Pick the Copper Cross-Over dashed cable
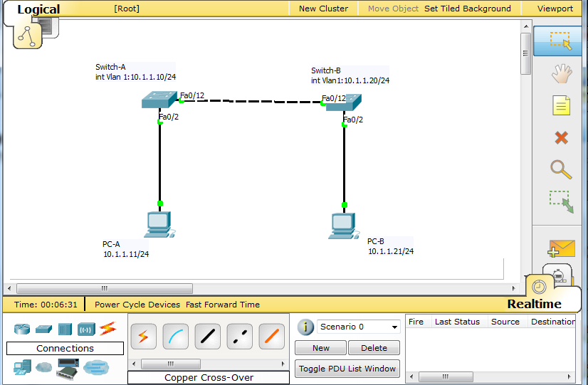 pyautogui.click(x=240, y=337)
